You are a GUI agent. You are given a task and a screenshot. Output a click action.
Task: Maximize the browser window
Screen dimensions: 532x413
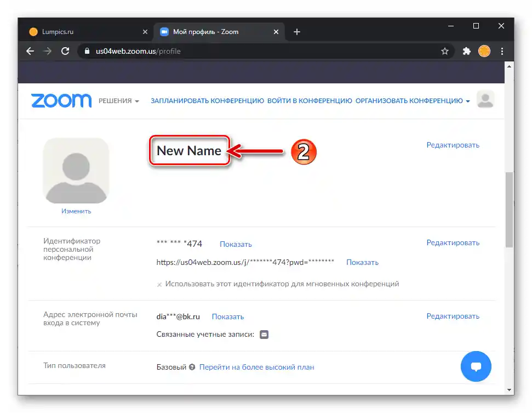click(476, 26)
